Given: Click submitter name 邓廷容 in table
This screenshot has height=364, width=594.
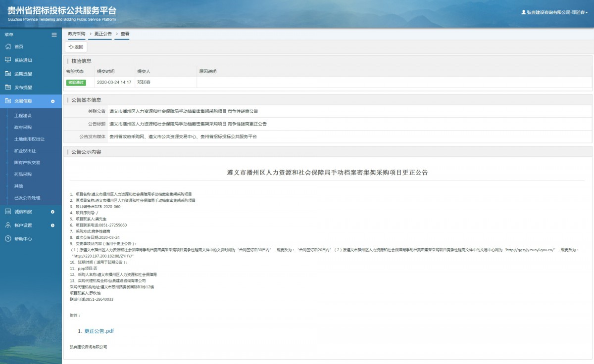Looking at the screenshot, I should pos(144,82).
